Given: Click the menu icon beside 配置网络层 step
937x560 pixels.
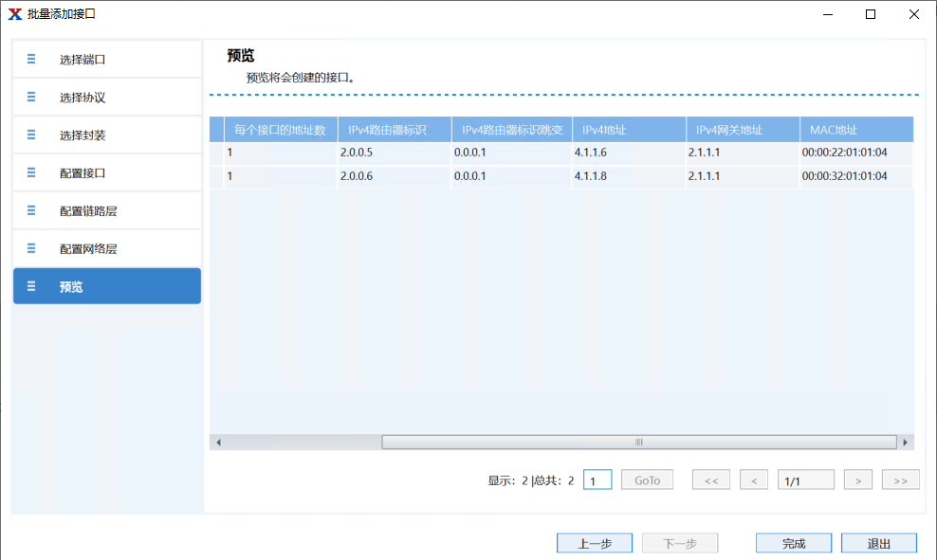Looking at the screenshot, I should coord(31,248).
